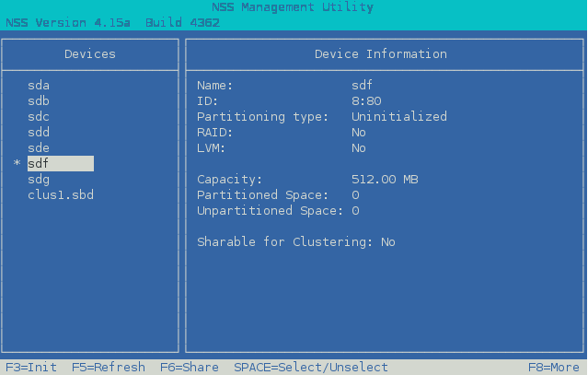Click the Partitioning type Uninitialized value
The width and height of the screenshot is (588, 375).
click(399, 117)
